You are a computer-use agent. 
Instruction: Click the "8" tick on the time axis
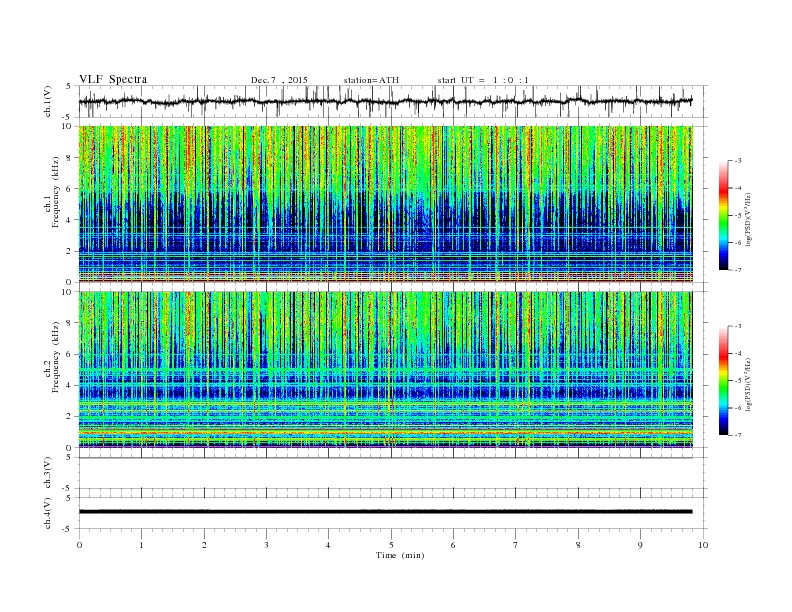pyautogui.click(x=578, y=545)
